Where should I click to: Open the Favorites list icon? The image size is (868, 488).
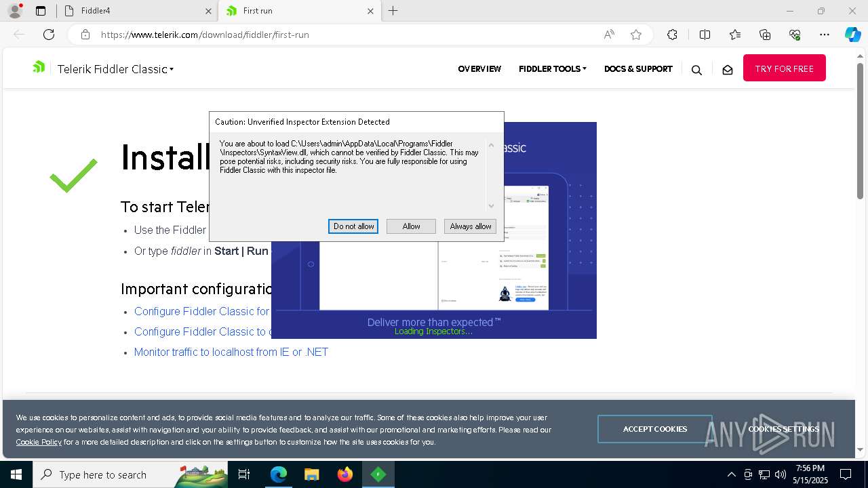pyautogui.click(x=735, y=35)
